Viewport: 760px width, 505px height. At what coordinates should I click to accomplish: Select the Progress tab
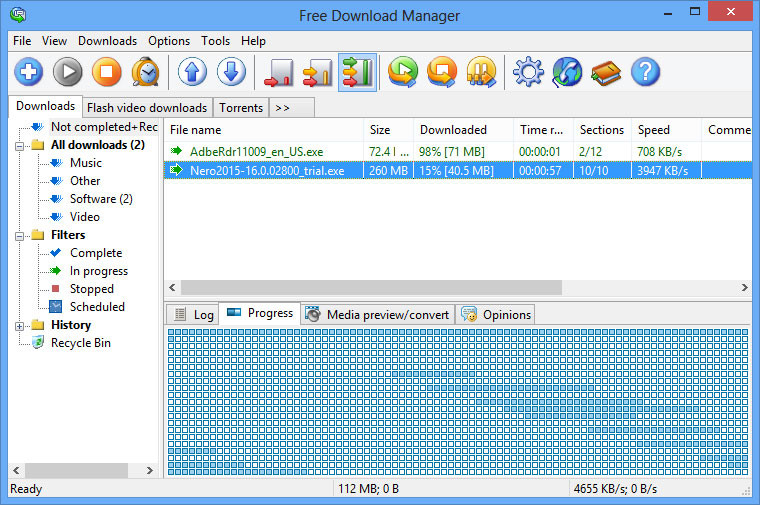point(260,313)
